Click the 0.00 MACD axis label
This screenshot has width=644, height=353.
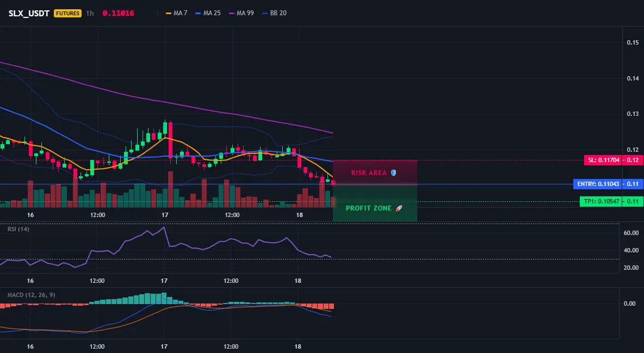pos(630,304)
